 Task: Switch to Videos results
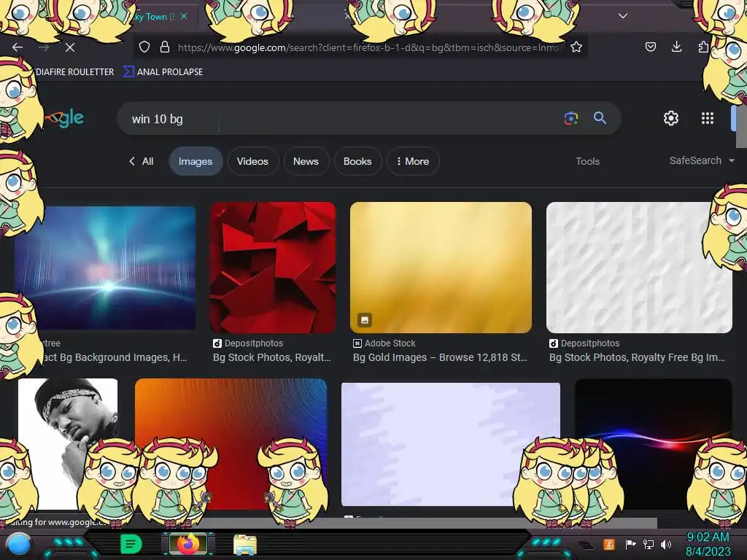252,161
